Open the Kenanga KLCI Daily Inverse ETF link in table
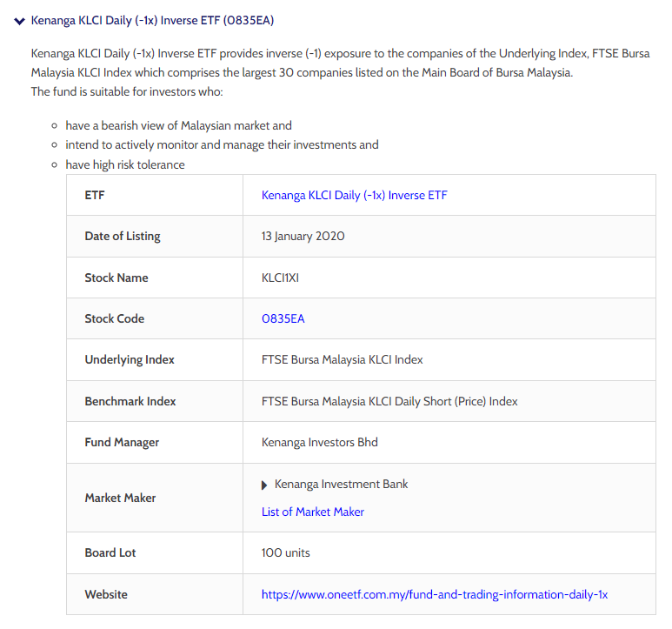This screenshot has height=629, width=672. tap(354, 195)
